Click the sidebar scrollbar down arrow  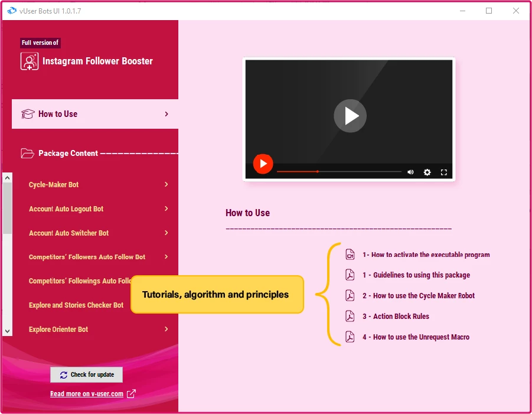[x=8, y=331]
